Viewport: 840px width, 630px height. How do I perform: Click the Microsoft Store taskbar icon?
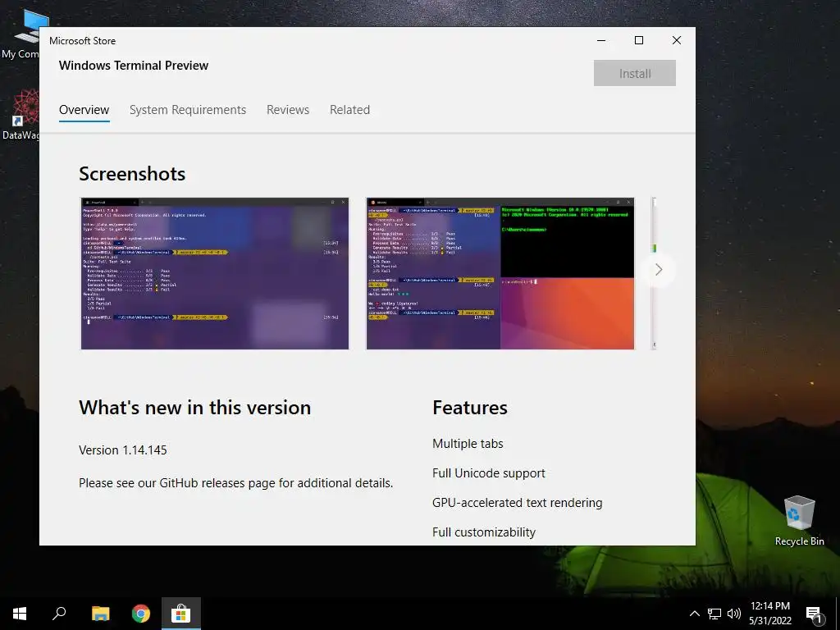click(181, 614)
